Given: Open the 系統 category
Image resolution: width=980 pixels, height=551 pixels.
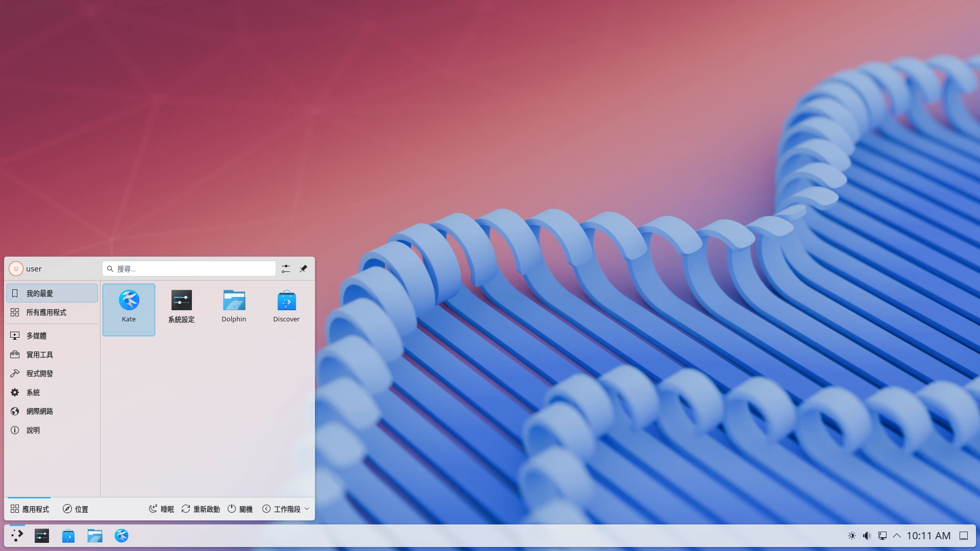Looking at the screenshot, I should coord(52,392).
